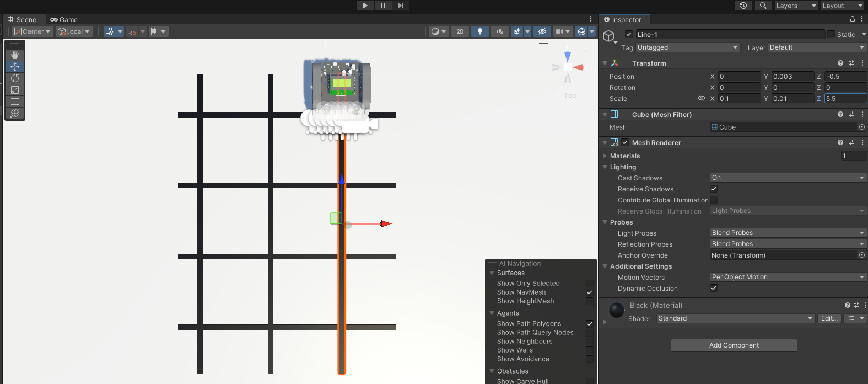Select the Scale tool
Image resolution: width=868 pixels, height=384 pixels.
pyautogui.click(x=15, y=90)
